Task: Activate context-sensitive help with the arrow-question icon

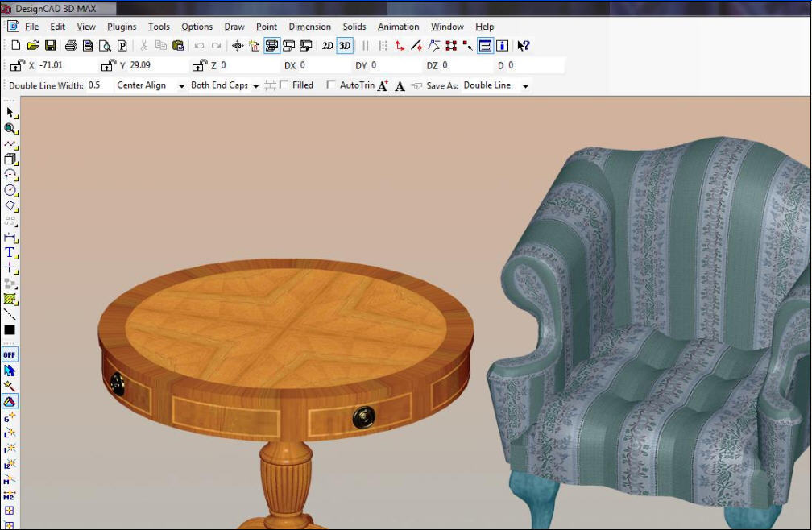Action: pos(524,45)
